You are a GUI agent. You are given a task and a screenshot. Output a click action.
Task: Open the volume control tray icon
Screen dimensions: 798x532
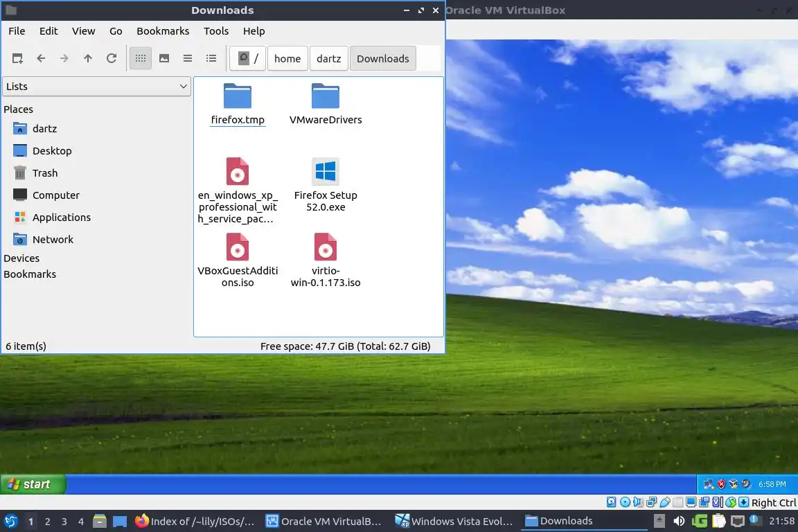point(679,522)
